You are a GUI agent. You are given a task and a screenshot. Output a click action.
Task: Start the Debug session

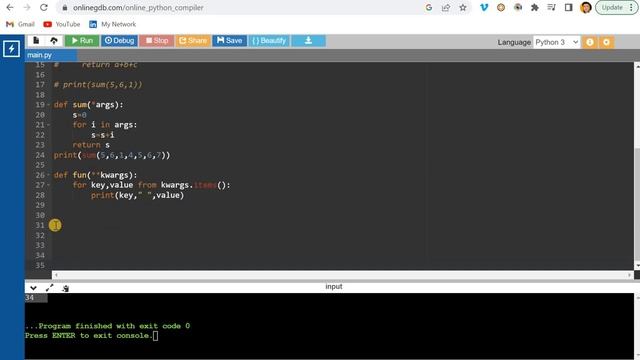[x=119, y=40]
